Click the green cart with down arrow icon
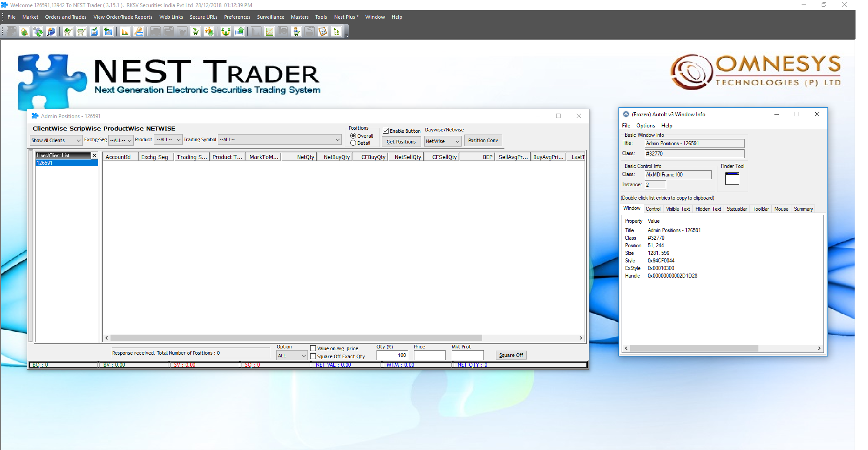The image size is (868, 450). (x=196, y=32)
